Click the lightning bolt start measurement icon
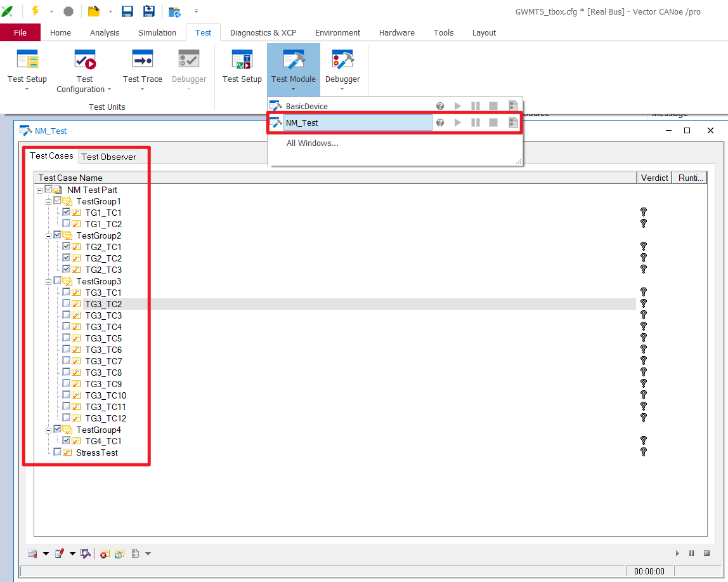The height and width of the screenshot is (582, 728). pos(36,11)
